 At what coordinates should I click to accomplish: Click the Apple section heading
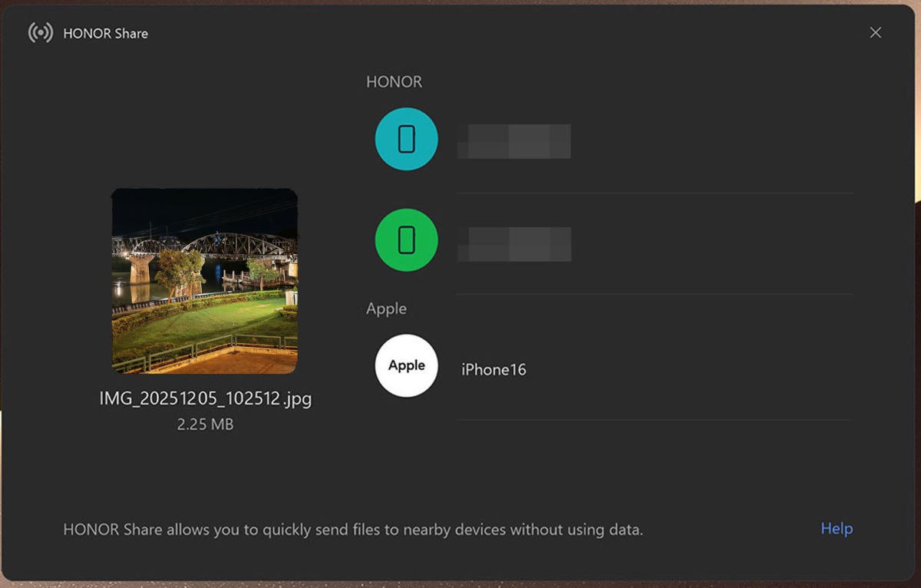pos(386,309)
